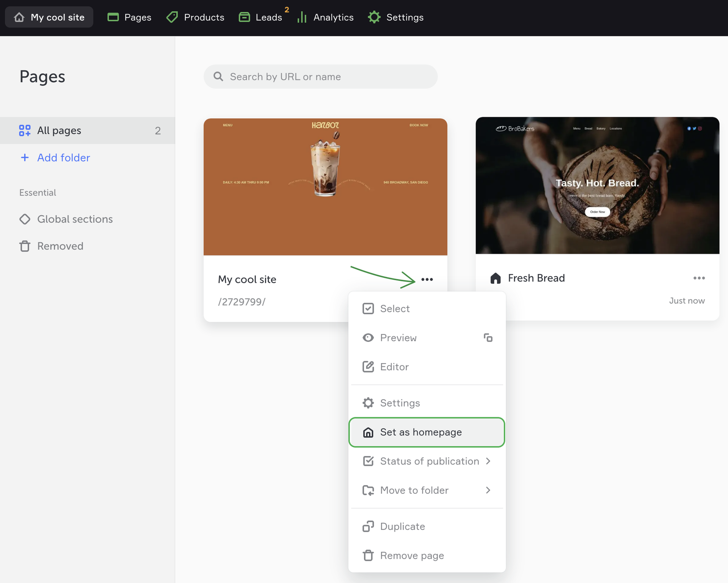Open the Products tag icon in top bar
Screen dimensions: 728x583
pos(172,17)
